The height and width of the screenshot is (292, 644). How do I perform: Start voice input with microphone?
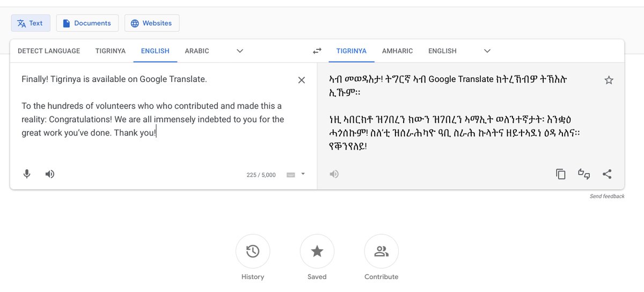click(x=26, y=174)
